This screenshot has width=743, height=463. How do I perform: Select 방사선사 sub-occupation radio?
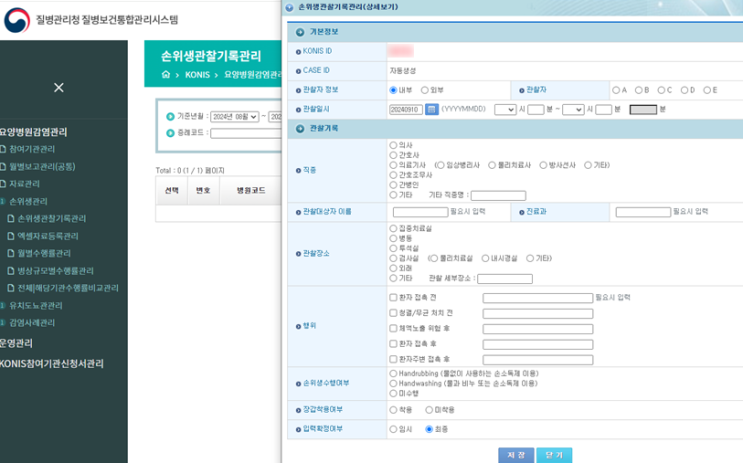point(543,165)
